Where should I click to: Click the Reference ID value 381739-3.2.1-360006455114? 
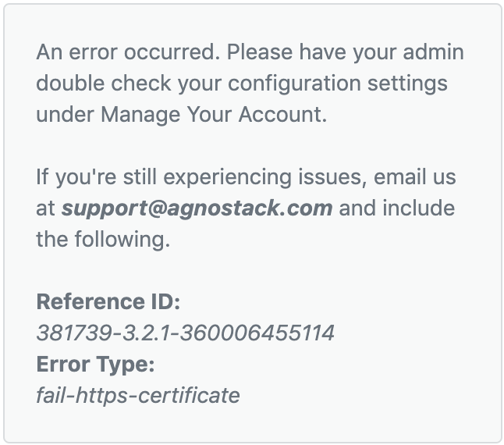pos(186,333)
